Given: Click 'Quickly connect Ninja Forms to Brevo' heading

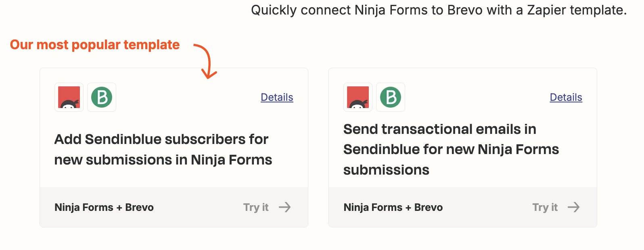Looking at the screenshot, I should [439, 10].
